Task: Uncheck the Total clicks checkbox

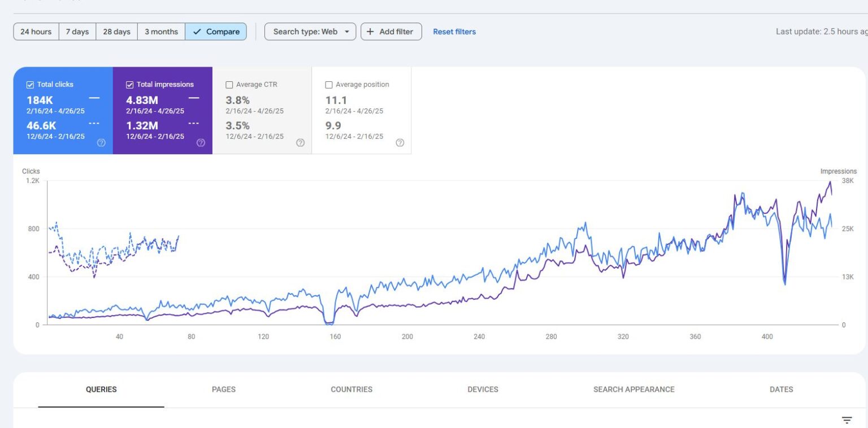Action: pyautogui.click(x=31, y=85)
